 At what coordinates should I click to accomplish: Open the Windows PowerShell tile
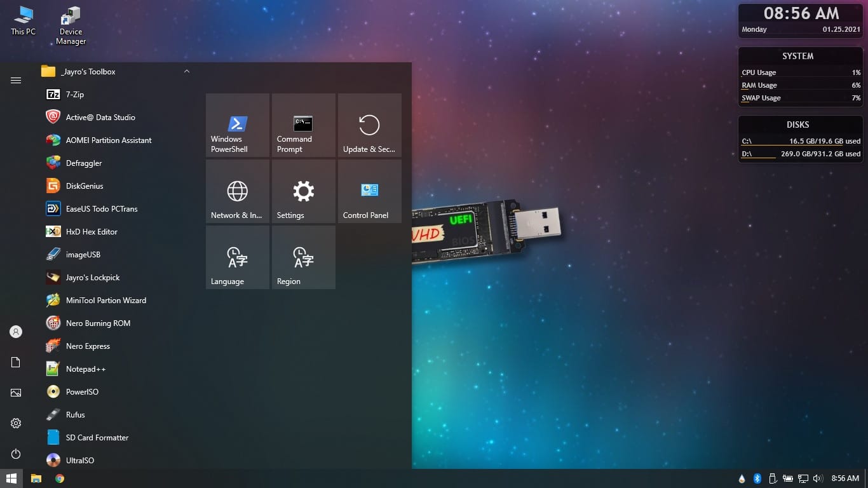pyautogui.click(x=238, y=125)
